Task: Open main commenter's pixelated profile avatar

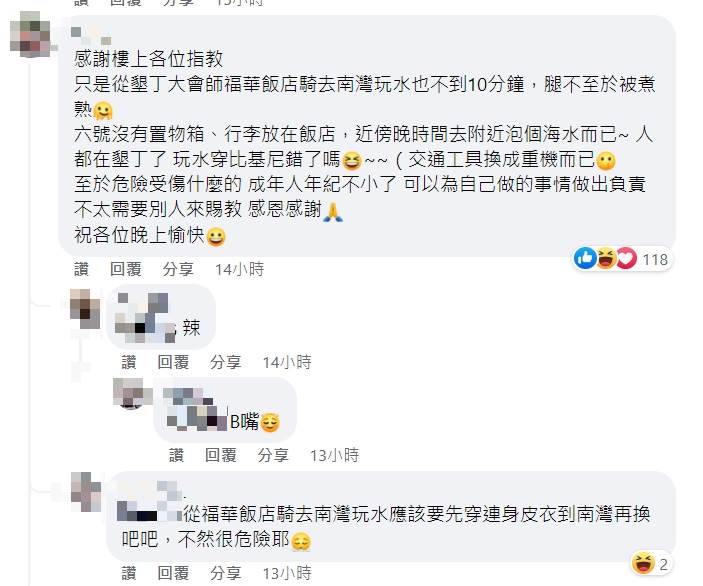Action: [30, 35]
